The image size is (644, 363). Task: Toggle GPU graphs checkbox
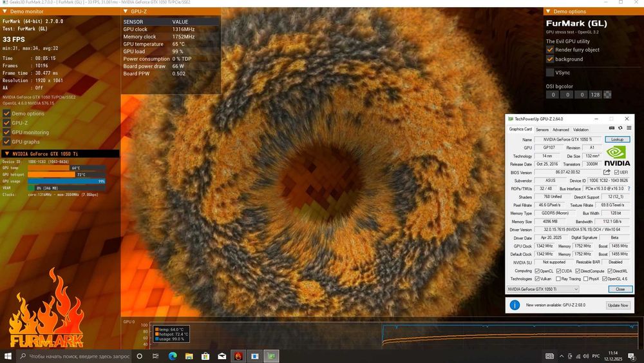pos(6,142)
